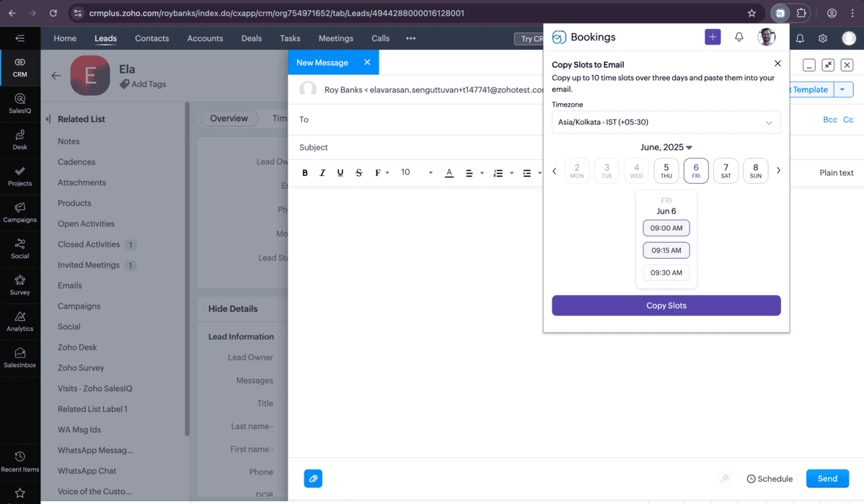Select Saturday 7 in the date strip
This screenshot has width=864, height=504.
tap(726, 171)
